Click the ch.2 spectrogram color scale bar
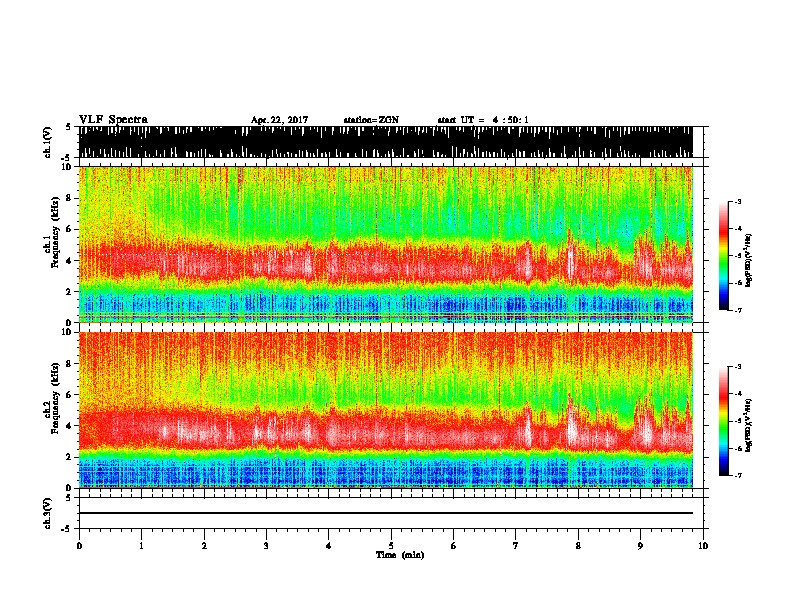Image resolution: width=792 pixels, height=612 pixels. click(724, 421)
